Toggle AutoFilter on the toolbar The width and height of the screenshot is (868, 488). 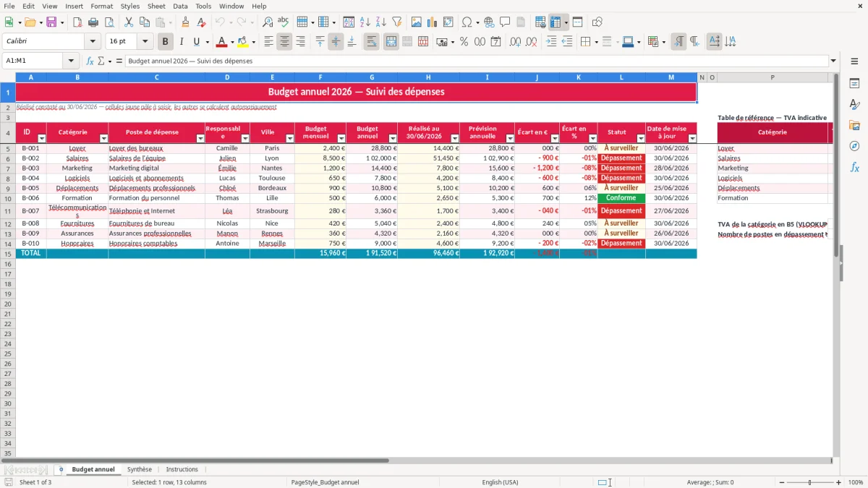(397, 22)
